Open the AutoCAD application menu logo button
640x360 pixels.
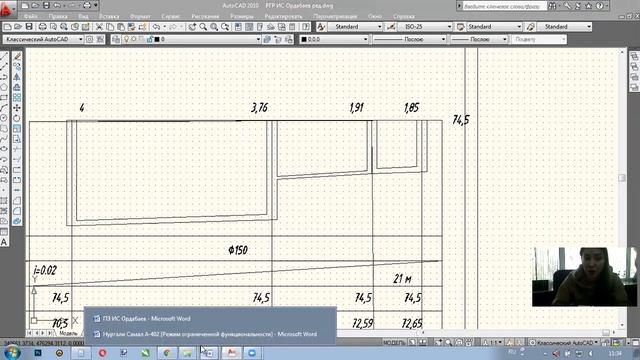pos(7,9)
